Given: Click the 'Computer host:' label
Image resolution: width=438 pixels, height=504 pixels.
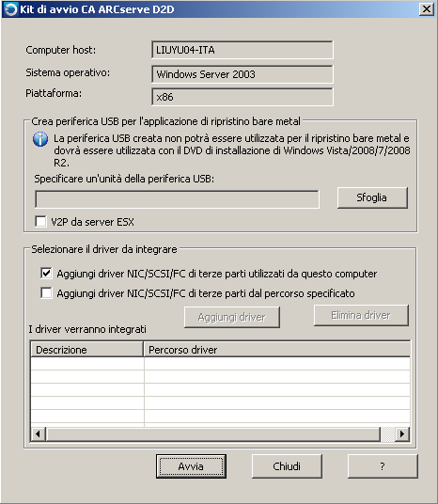Looking at the screenshot, I should coord(61,50).
